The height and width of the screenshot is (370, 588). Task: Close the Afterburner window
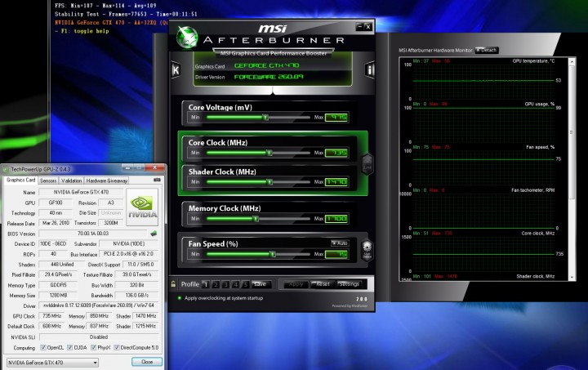(x=367, y=27)
